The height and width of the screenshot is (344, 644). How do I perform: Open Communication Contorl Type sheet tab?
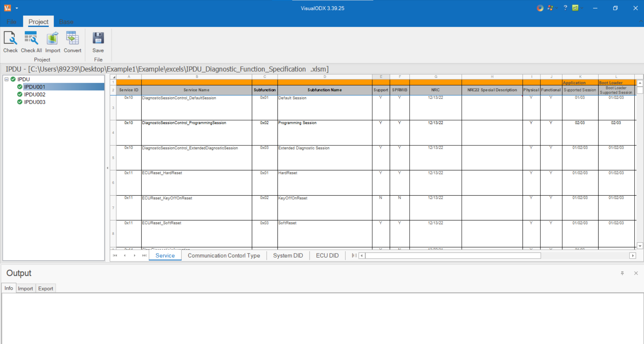coord(224,255)
